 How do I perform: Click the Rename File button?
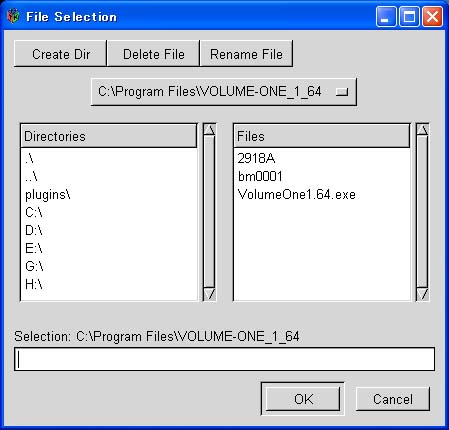[246, 54]
